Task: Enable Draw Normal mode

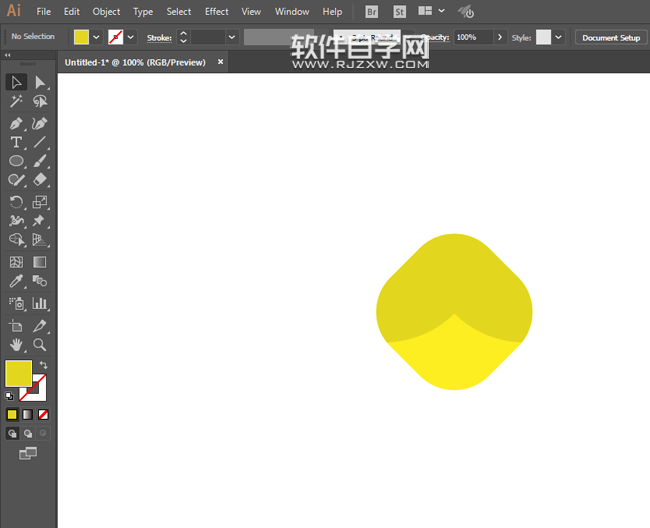Action: tap(12, 434)
